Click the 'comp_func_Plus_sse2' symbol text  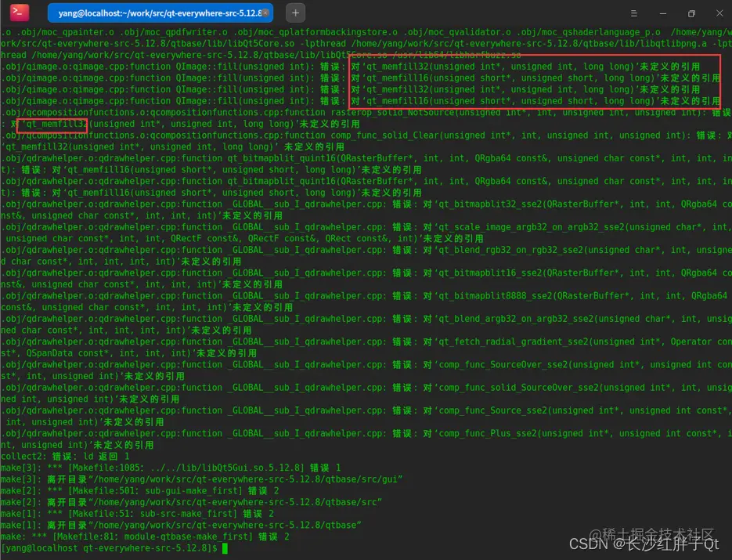[x=487, y=433]
